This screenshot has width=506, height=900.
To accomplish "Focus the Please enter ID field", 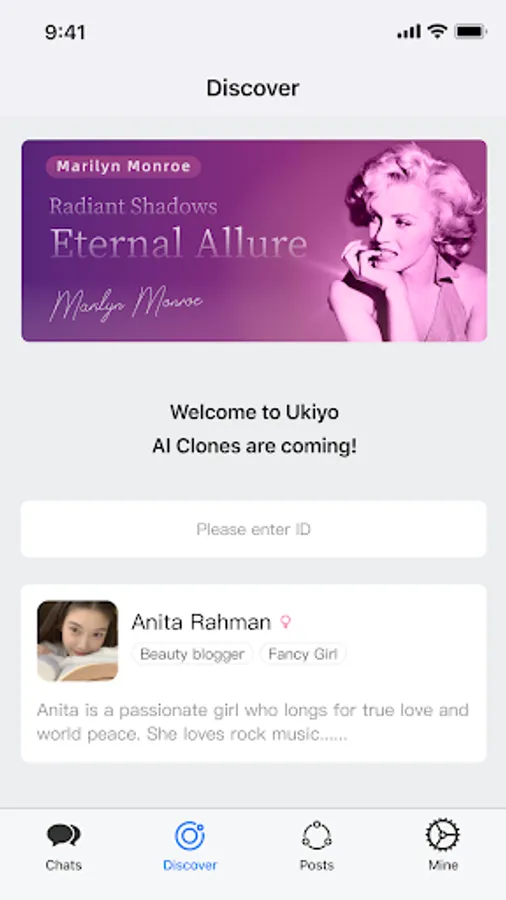I will coord(254,529).
